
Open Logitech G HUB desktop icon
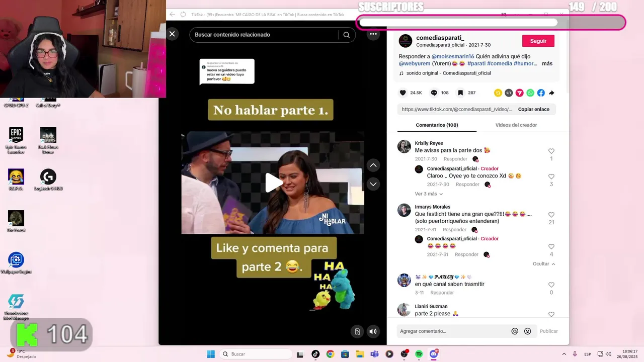tap(48, 179)
